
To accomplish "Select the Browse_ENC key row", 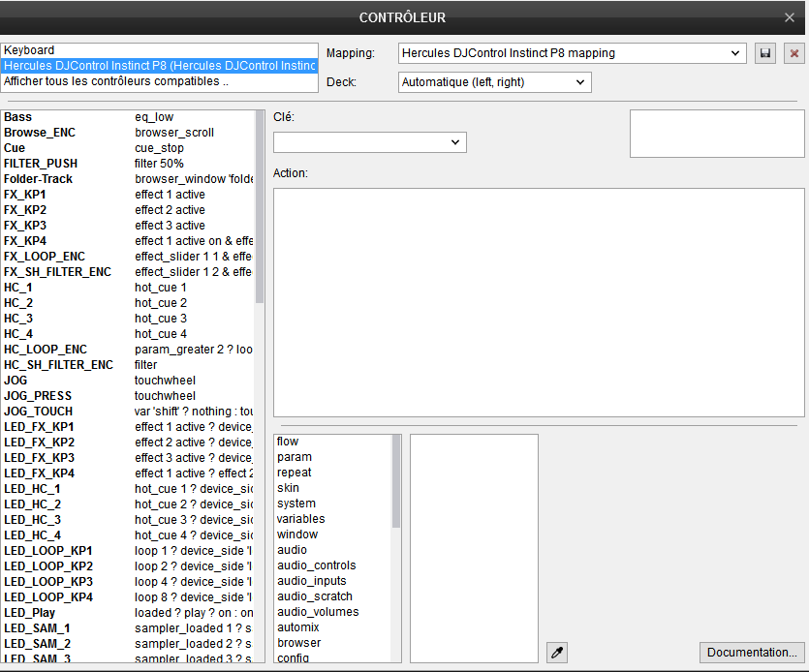I will (x=129, y=133).
